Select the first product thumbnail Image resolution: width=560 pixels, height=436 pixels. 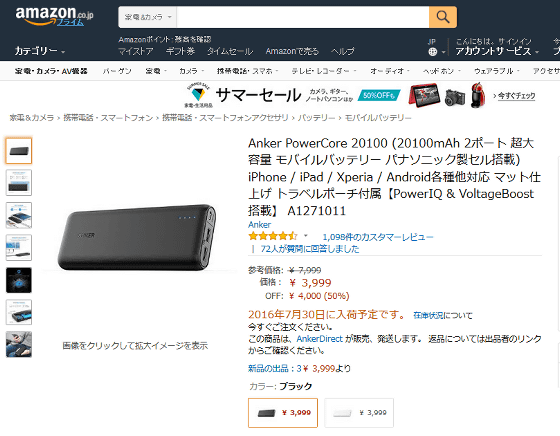point(19,151)
